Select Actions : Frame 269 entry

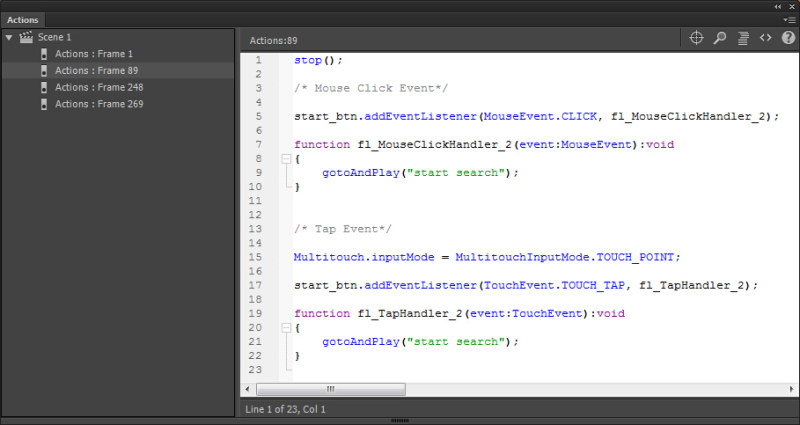99,104
